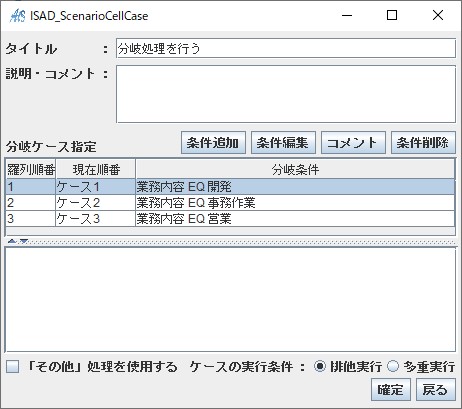
Task: Delete condition with 条件削除 button
Action: [x=423, y=143]
